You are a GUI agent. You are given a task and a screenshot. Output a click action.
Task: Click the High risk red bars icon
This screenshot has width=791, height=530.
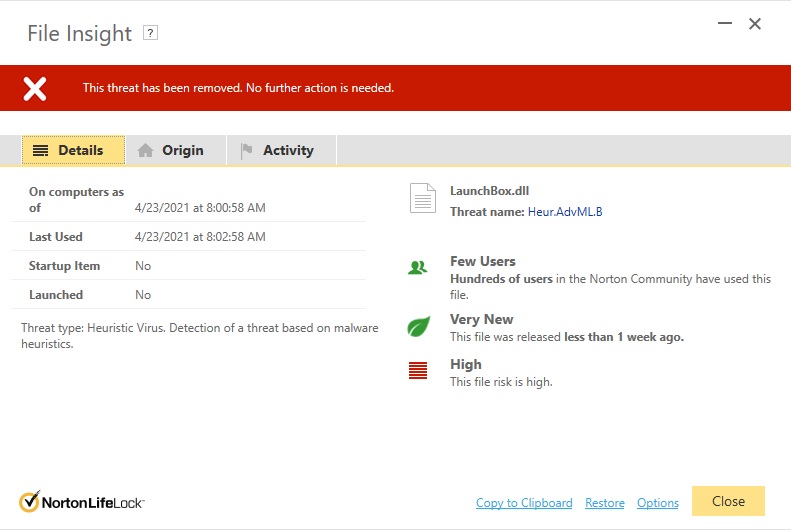418,371
